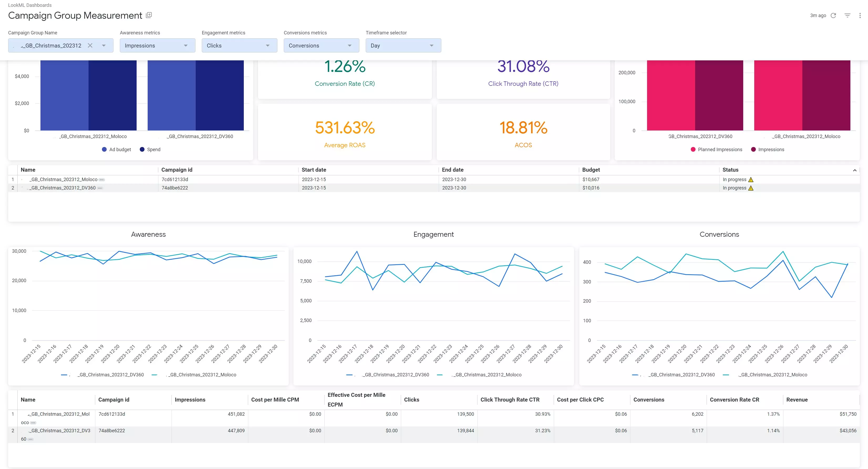Expand the Engagement metrics Clicks dropdown
This screenshot has width=868, height=469.
(x=239, y=45)
